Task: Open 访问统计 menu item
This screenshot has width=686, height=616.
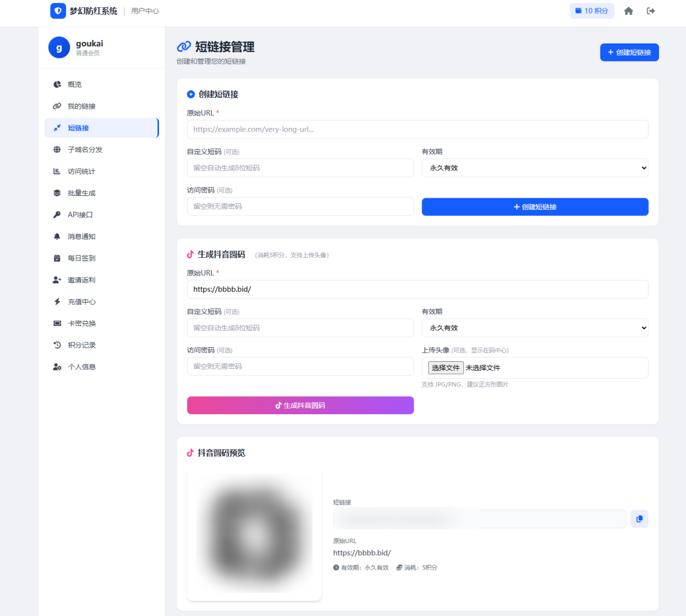Action: point(101,171)
